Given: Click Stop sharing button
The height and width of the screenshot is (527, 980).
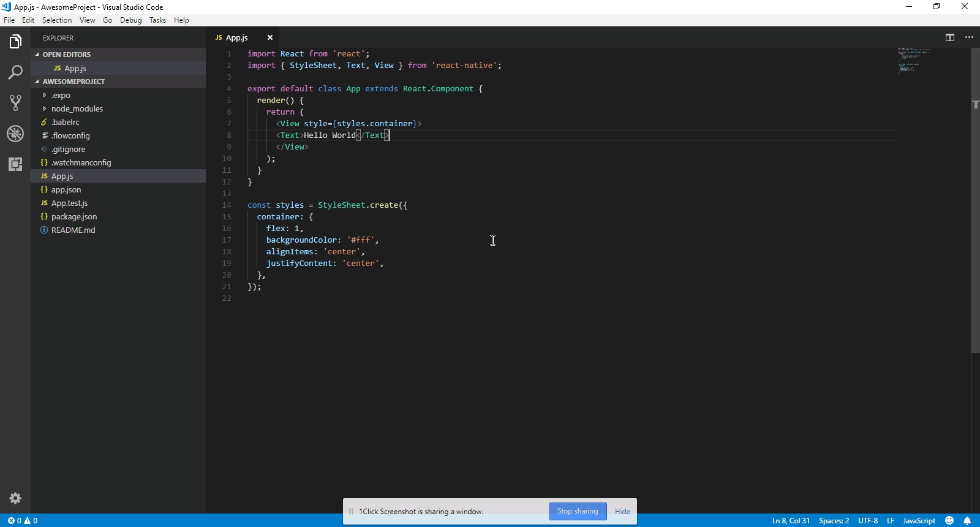Looking at the screenshot, I should click(x=578, y=511).
